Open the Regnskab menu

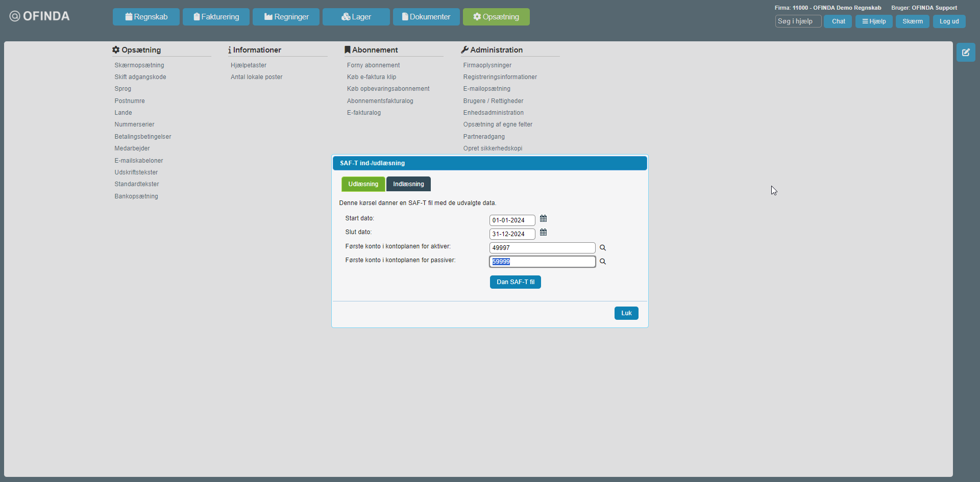146,17
